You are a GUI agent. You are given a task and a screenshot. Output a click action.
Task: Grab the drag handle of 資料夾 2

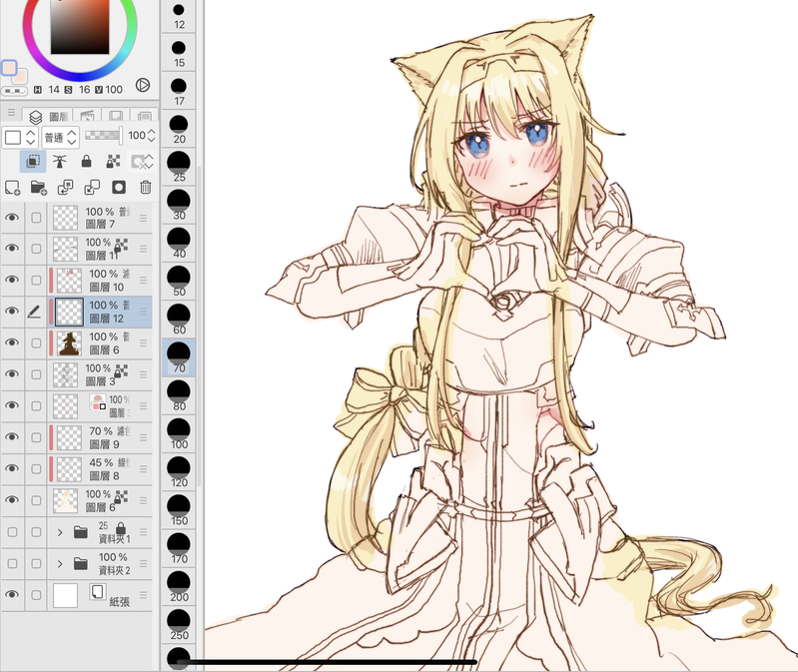(x=144, y=563)
